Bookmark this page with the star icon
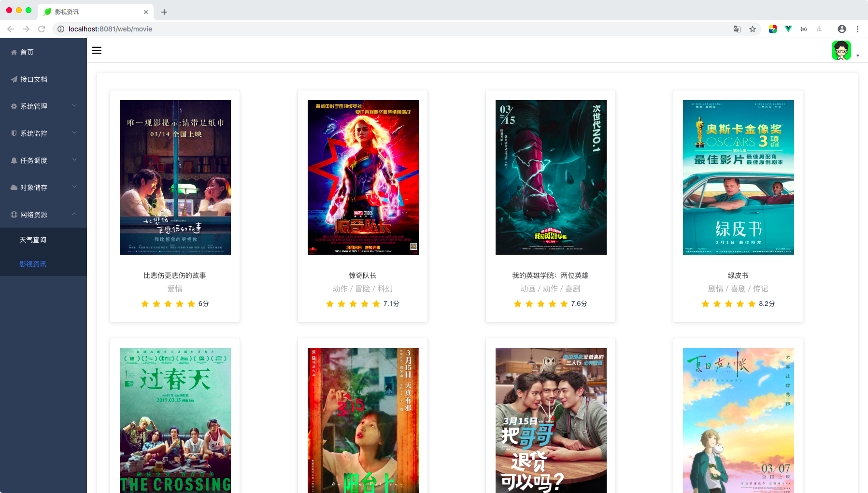This screenshot has height=493, width=868. [753, 29]
